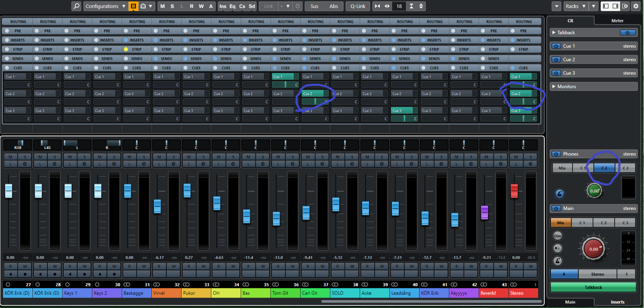Image resolution: width=644 pixels, height=308 pixels.
Task: Click the setup window layout gear icon
Action: (625, 6)
